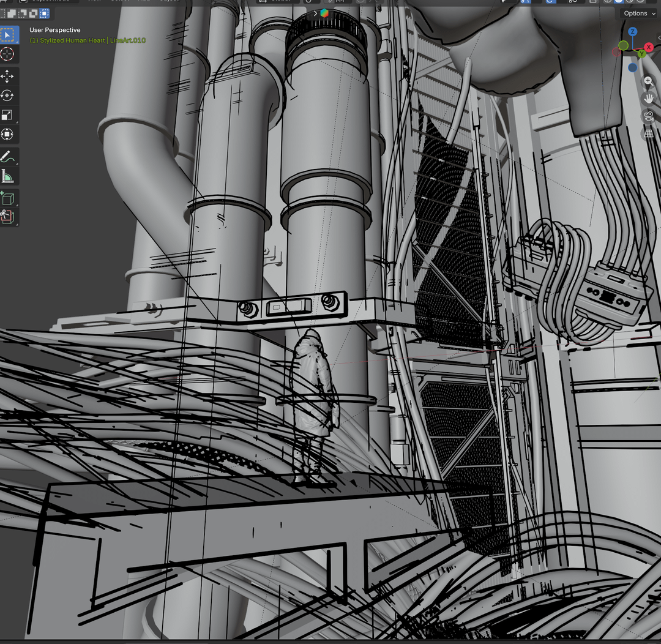Click the red X axis gizmo

click(x=649, y=47)
